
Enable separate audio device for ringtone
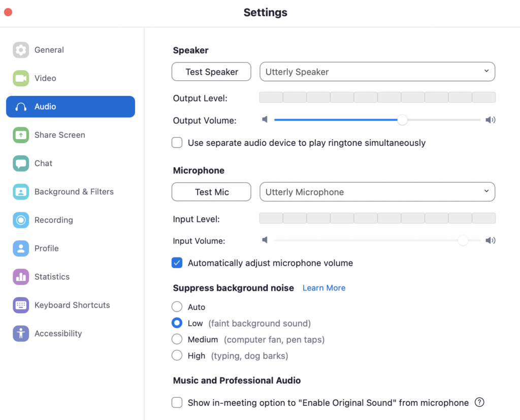point(177,143)
